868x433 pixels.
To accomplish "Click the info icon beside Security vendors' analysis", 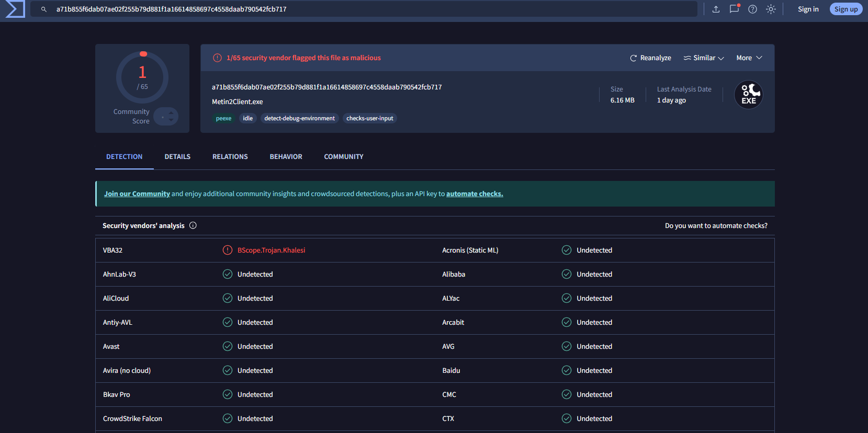I will [193, 225].
